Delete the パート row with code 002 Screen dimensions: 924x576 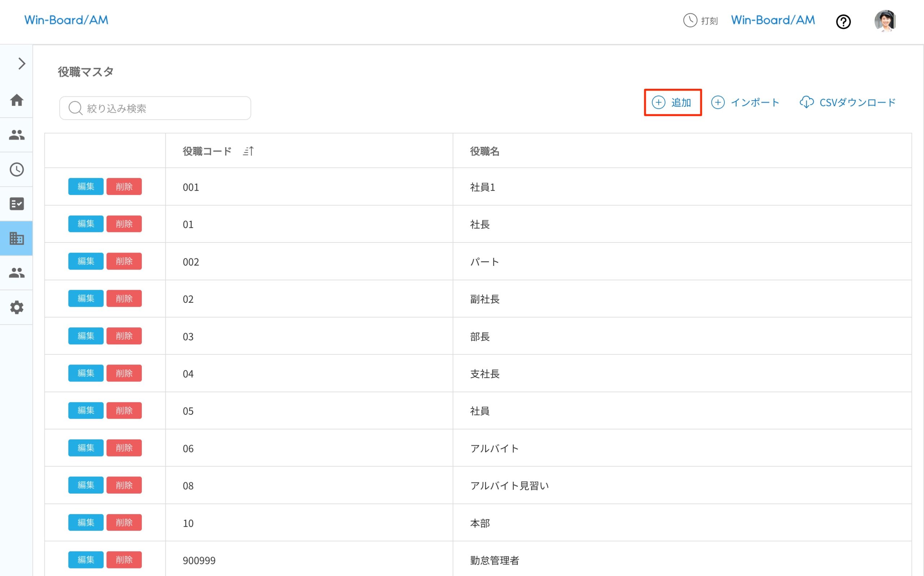(124, 261)
